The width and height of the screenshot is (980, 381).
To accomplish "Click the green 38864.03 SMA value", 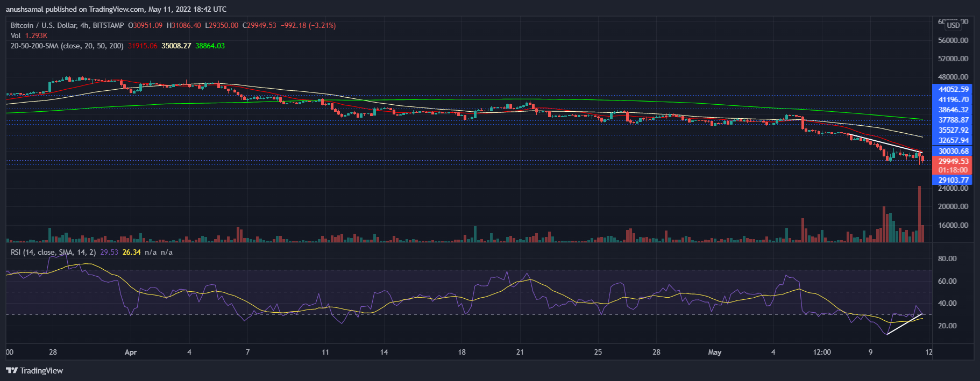I will point(210,46).
